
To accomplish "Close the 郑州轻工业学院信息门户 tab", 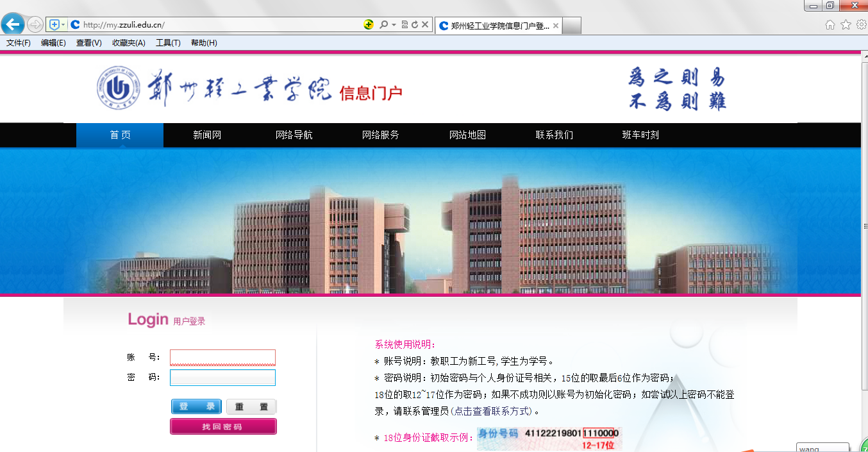I will (x=556, y=26).
